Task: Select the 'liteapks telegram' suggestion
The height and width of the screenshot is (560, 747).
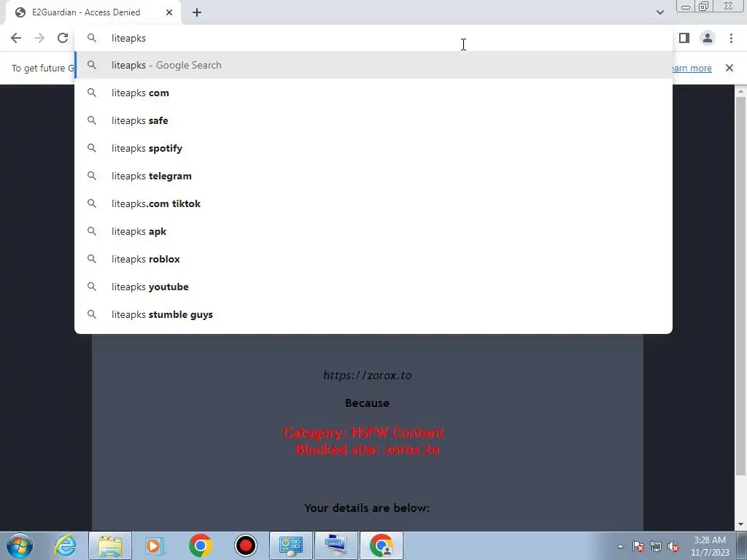Action: pos(373,176)
